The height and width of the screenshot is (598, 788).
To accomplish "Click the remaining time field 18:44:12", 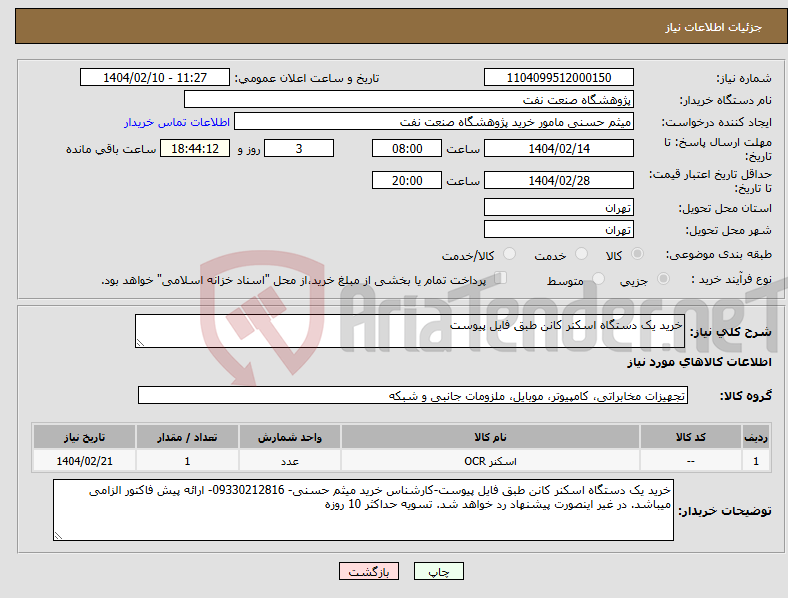I will point(195,148).
